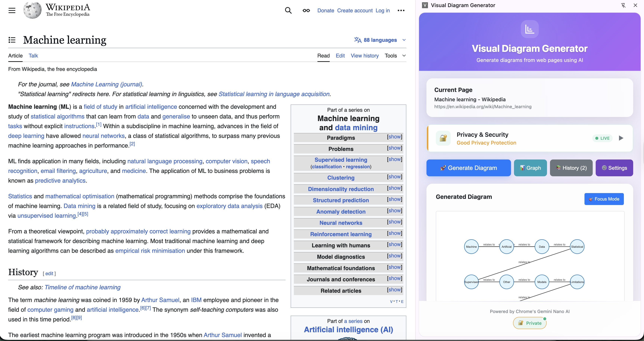The height and width of the screenshot is (341, 644).
Task: Switch to the Talk tab
Action: pos(33,56)
